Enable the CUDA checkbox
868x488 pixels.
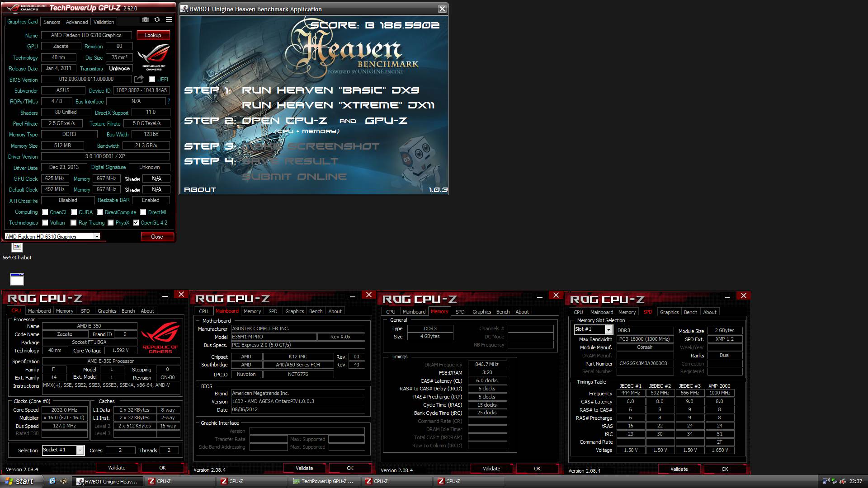click(x=74, y=212)
